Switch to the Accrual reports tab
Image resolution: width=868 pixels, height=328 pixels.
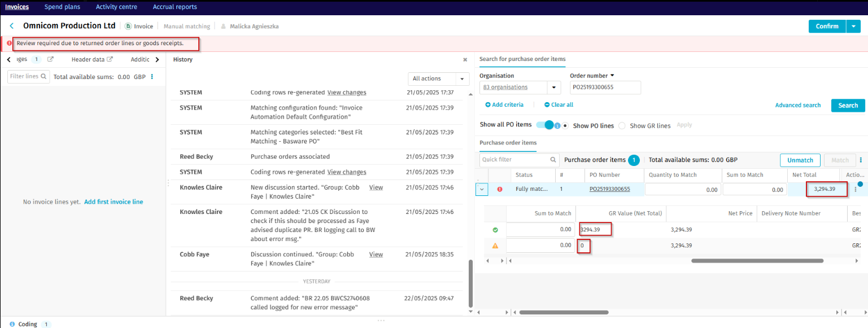(175, 7)
